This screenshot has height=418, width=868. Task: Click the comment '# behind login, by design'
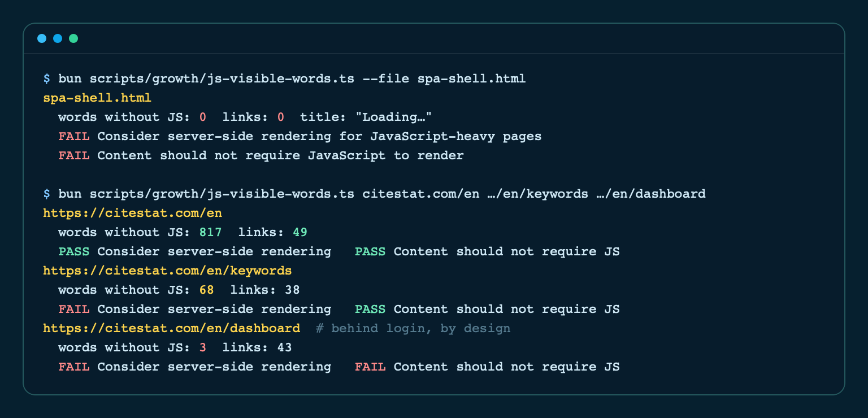(x=413, y=328)
